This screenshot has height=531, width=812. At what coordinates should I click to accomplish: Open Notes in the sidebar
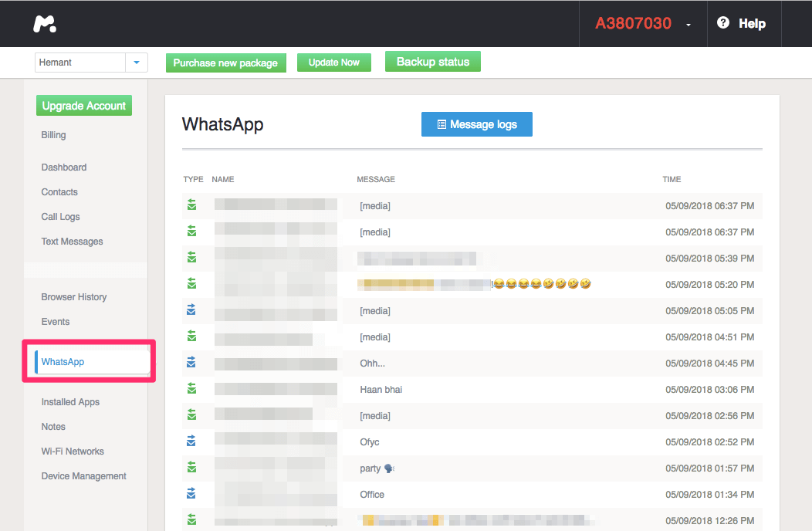pyautogui.click(x=53, y=427)
